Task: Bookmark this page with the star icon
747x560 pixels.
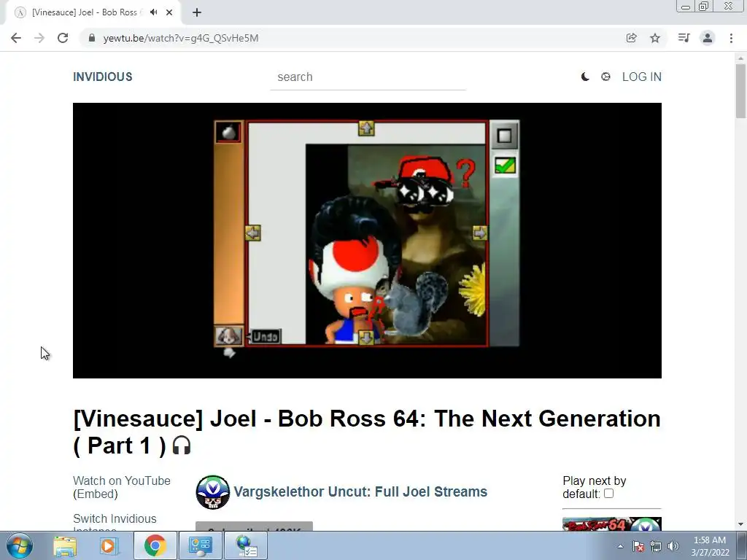Action: (x=655, y=38)
